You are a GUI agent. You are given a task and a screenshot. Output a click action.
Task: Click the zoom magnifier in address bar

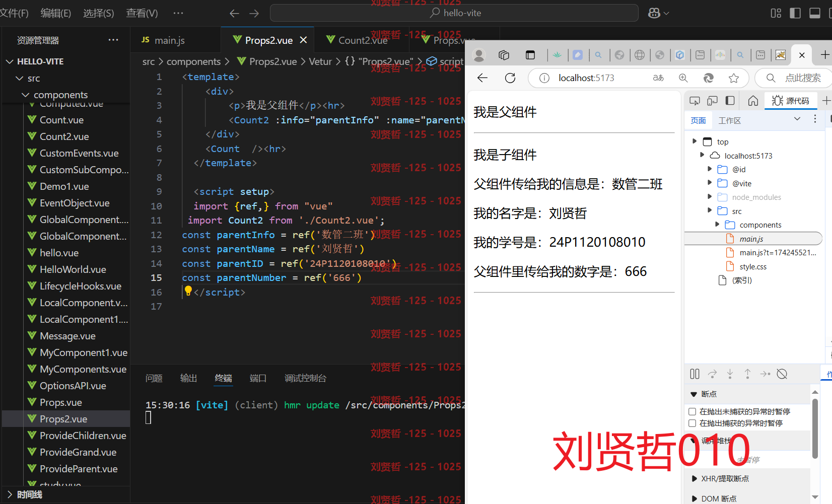683,78
